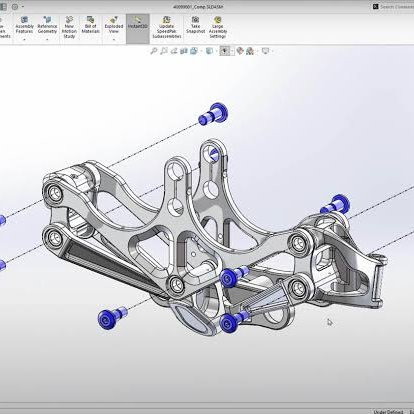Select the isolated blue bolt at lower left

click(x=112, y=317)
